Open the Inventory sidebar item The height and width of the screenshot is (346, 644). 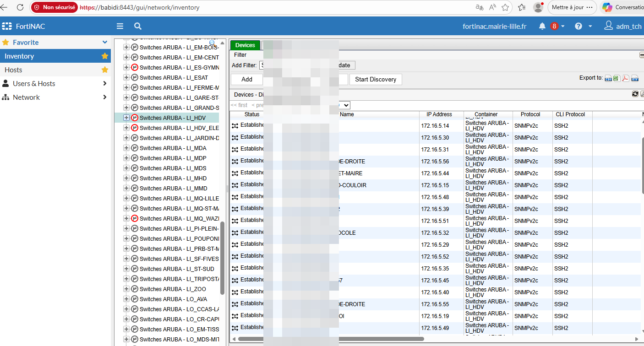coord(55,56)
